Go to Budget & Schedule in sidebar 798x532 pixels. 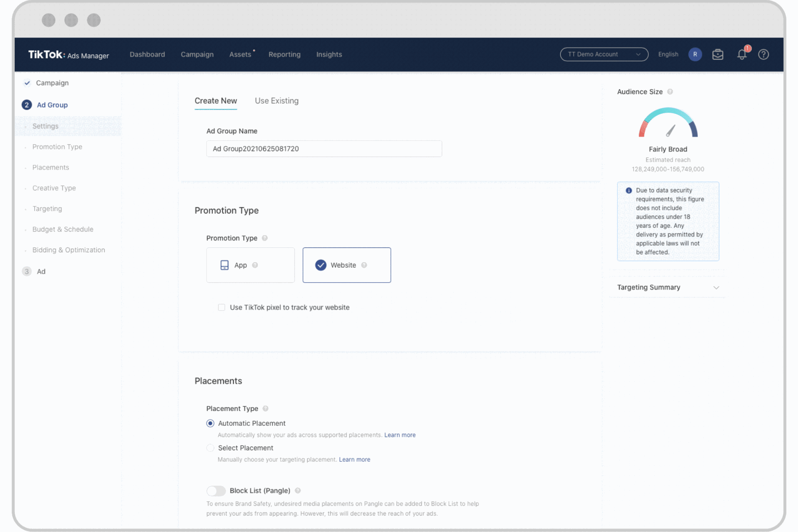pyautogui.click(x=63, y=229)
